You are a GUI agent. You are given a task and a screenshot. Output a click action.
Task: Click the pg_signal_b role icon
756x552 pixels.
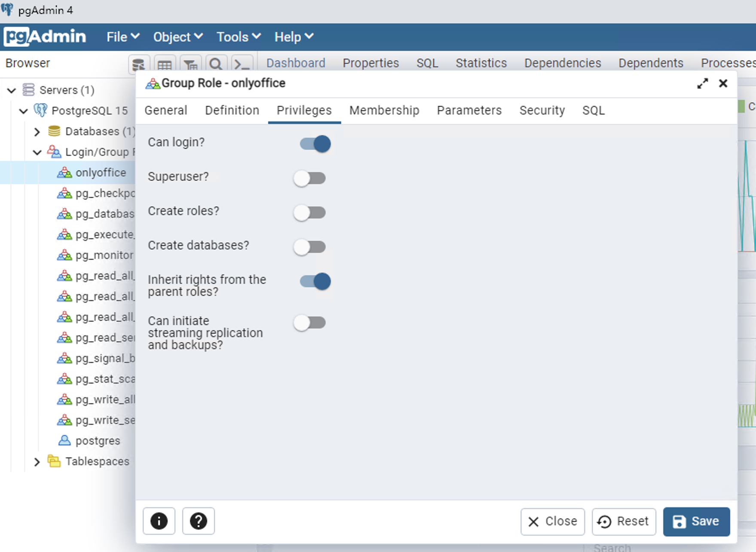64,358
